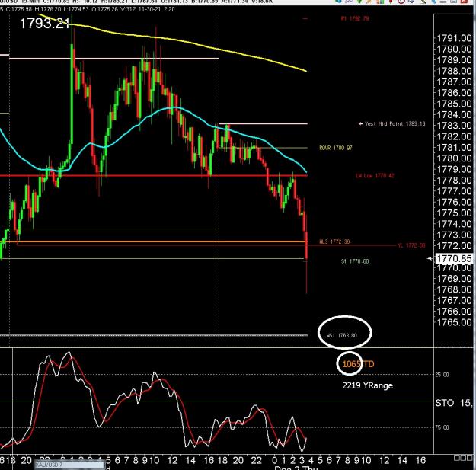Click the STO 15 indicator label
This screenshot has height=470, width=476.
(x=454, y=403)
